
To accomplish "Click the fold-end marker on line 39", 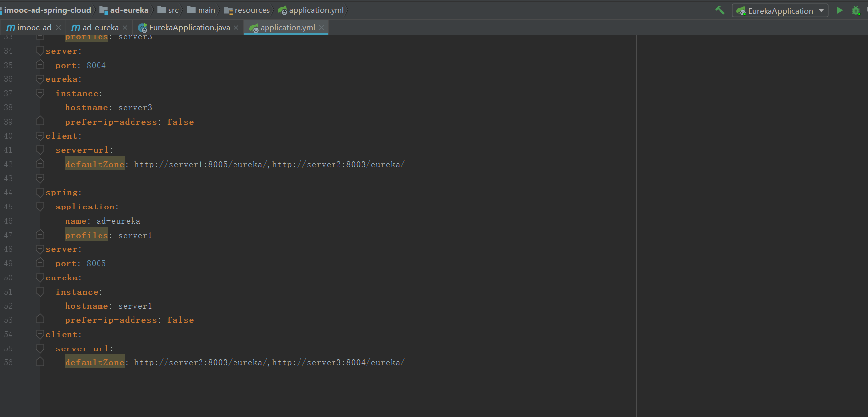I will pos(40,122).
